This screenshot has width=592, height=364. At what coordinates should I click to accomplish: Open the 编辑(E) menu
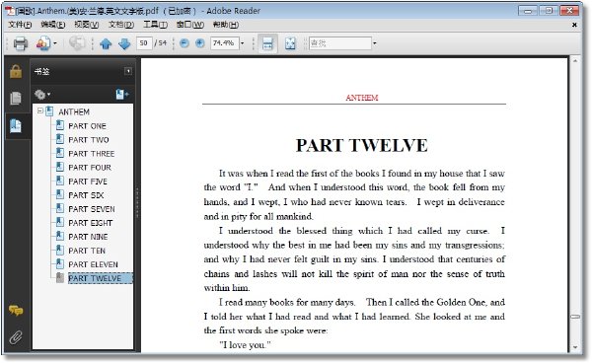pos(53,25)
